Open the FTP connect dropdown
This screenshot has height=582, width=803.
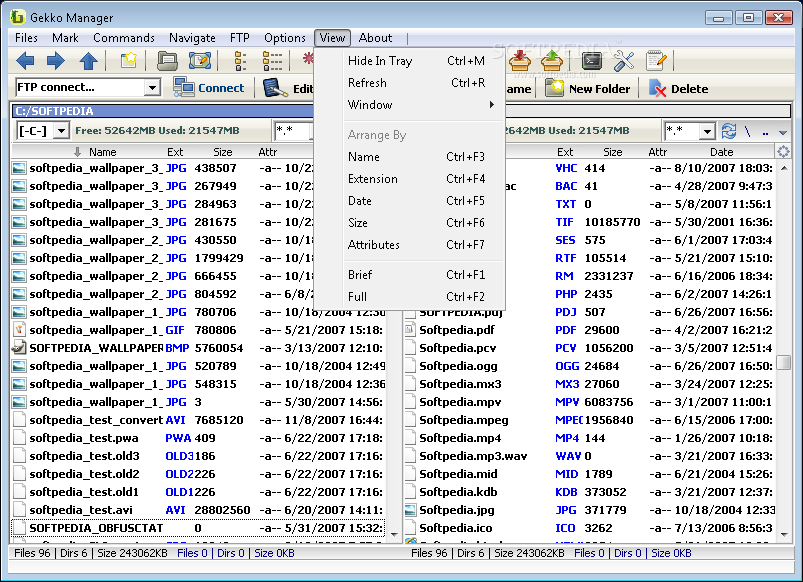[152, 88]
